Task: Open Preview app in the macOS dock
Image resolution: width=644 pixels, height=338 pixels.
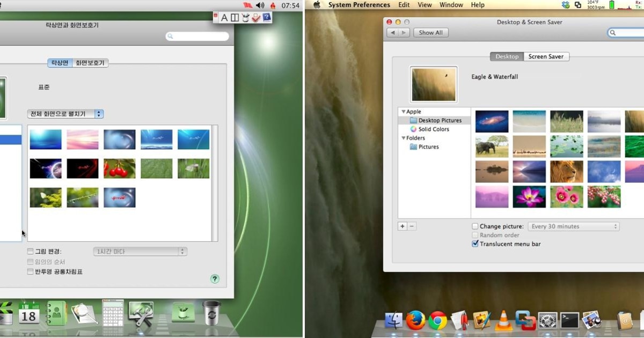Action: (x=591, y=320)
